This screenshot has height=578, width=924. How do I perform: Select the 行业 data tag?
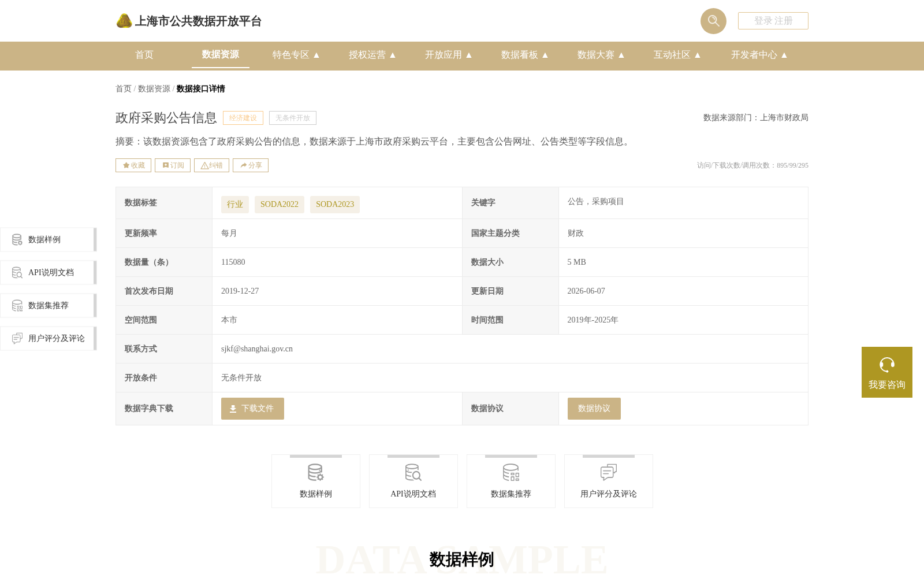click(235, 205)
